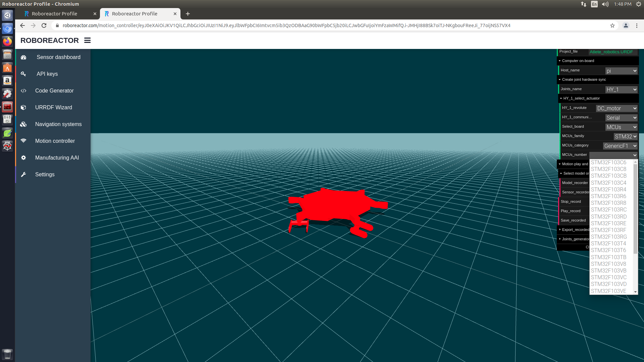Viewport: 644px width, 362px height.
Task: Open the Host_name dropdown showing pi
Action: tap(621, 71)
